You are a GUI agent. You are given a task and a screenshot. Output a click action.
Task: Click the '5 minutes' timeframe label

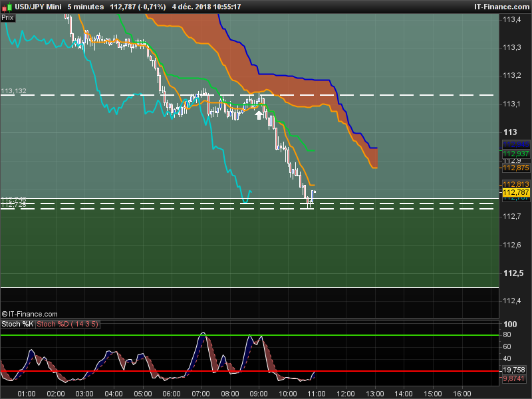(86, 7)
